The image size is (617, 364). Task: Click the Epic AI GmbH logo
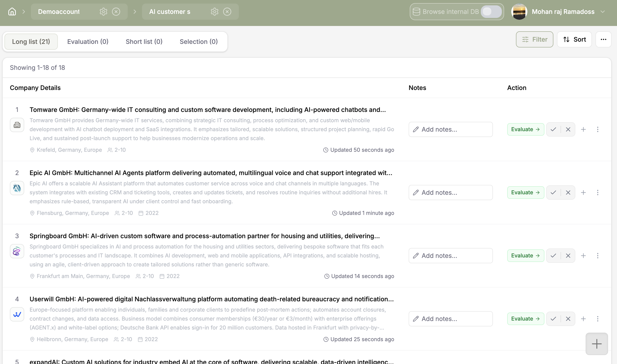(x=17, y=188)
